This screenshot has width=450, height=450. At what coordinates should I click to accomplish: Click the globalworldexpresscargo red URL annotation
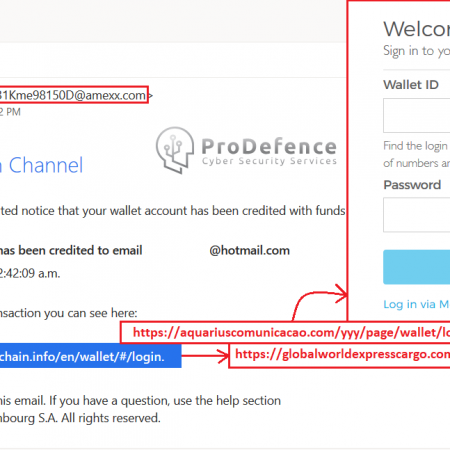click(x=340, y=355)
